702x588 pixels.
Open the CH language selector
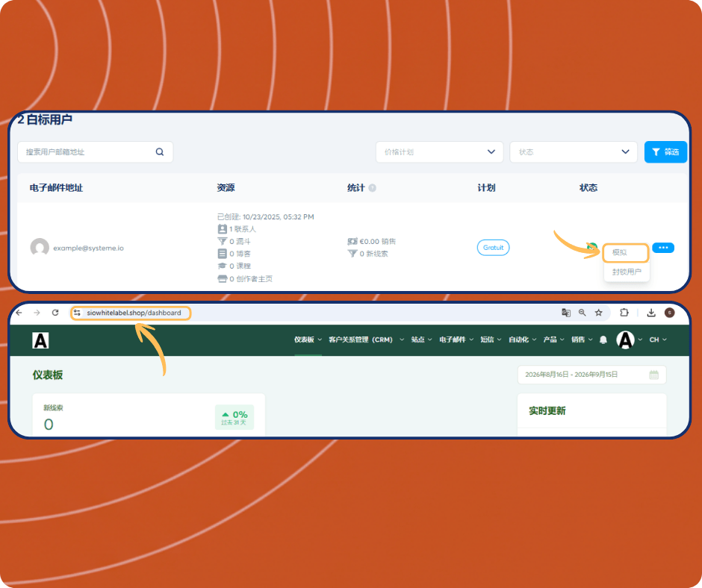pos(658,340)
